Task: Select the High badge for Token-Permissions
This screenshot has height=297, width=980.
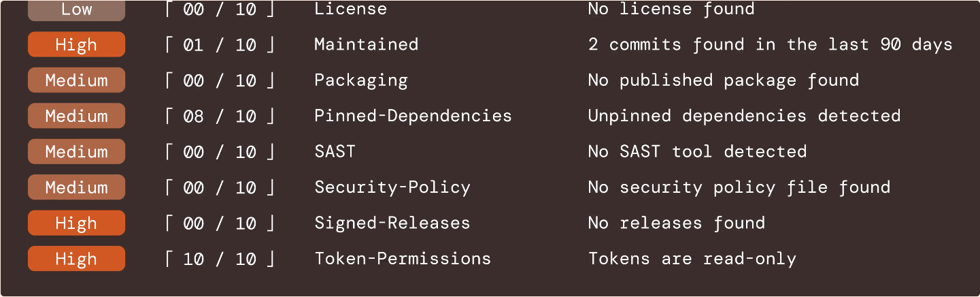Action: point(76,259)
